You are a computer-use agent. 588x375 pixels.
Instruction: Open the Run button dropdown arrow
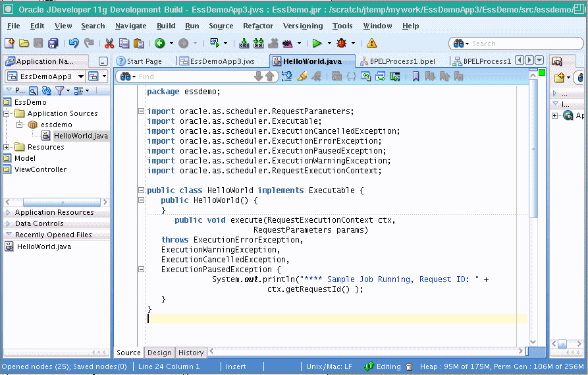(329, 43)
